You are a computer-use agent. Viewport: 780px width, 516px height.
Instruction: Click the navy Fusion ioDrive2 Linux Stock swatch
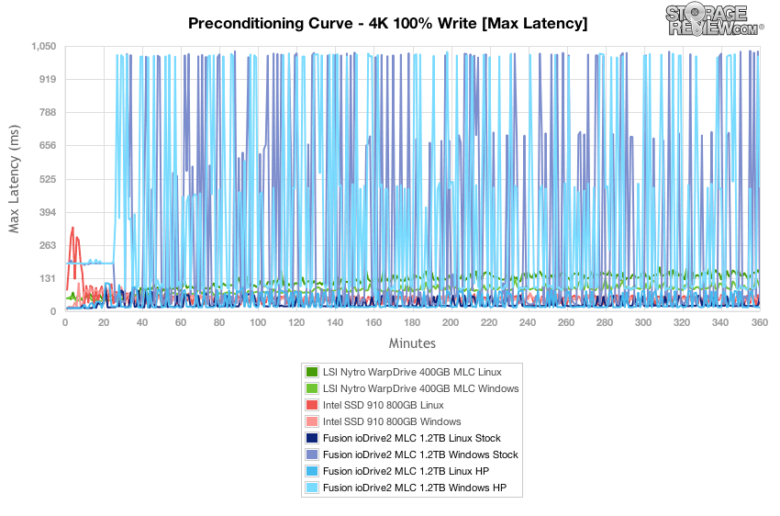pos(312,438)
